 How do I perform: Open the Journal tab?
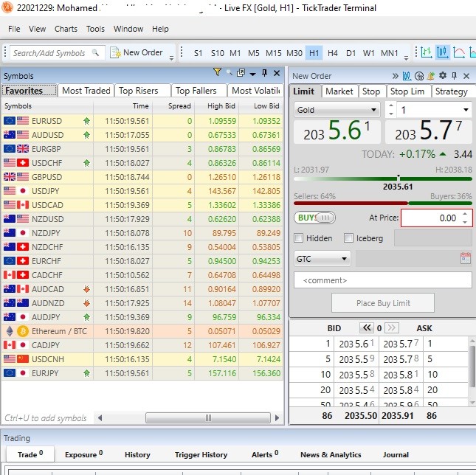tap(396, 454)
